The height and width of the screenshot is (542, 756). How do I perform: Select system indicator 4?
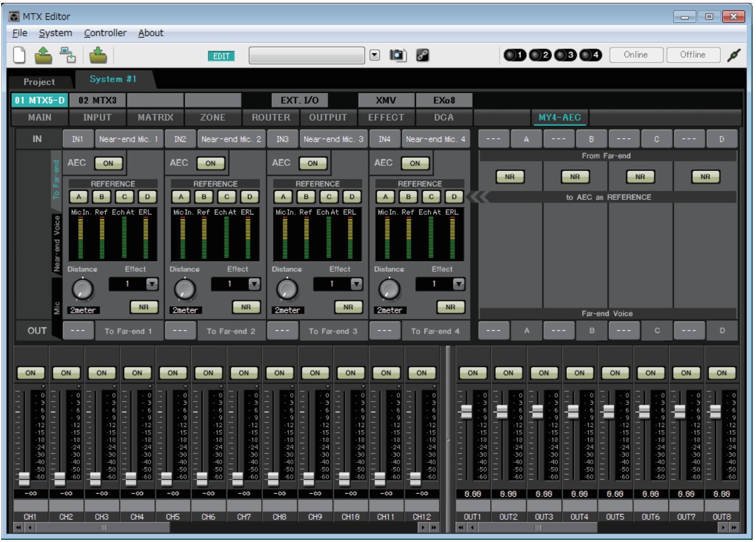pyautogui.click(x=590, y=55)
